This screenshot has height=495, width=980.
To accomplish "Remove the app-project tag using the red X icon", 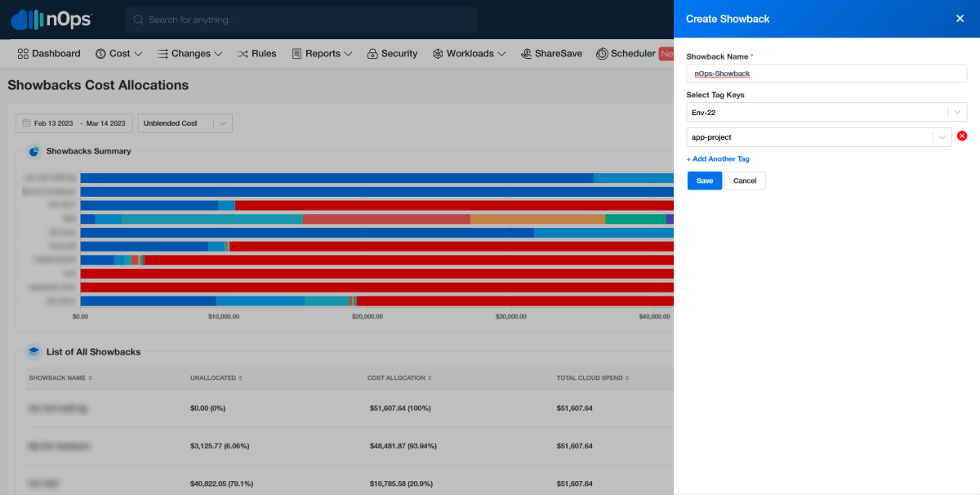I will (962, 136).
